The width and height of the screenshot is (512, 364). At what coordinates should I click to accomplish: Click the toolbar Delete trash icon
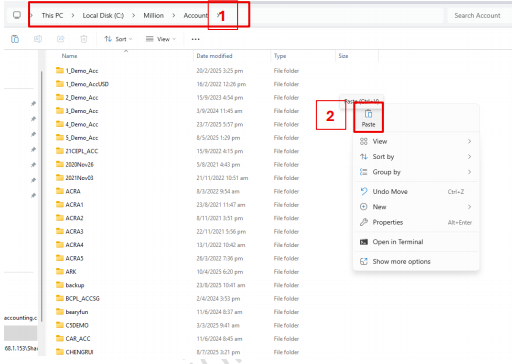coord(84,39)
